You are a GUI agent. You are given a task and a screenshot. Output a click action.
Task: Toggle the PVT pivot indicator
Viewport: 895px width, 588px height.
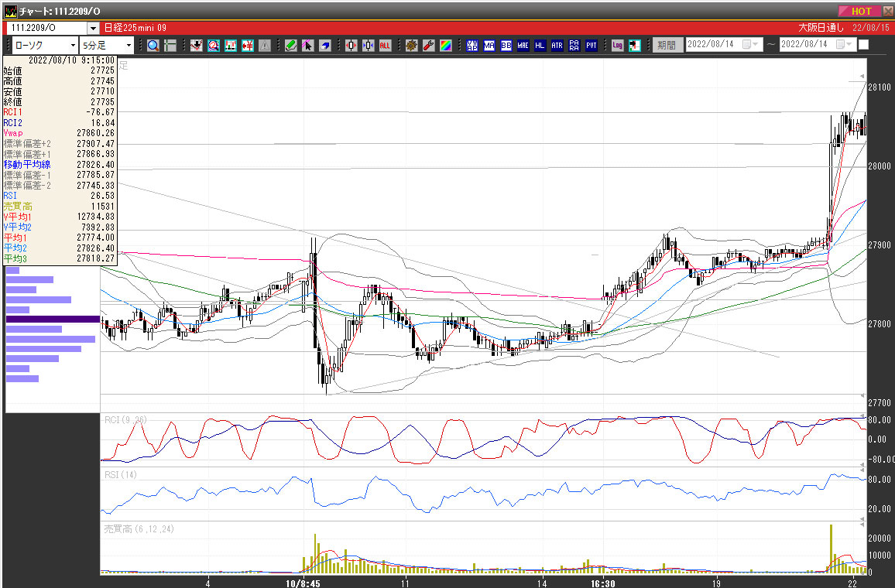point(592,46)
